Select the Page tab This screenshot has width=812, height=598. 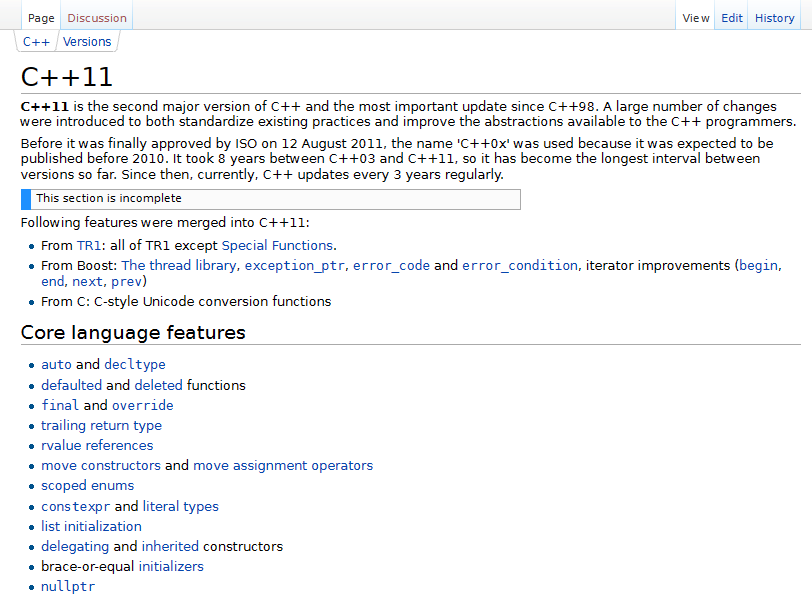point(41,18)
